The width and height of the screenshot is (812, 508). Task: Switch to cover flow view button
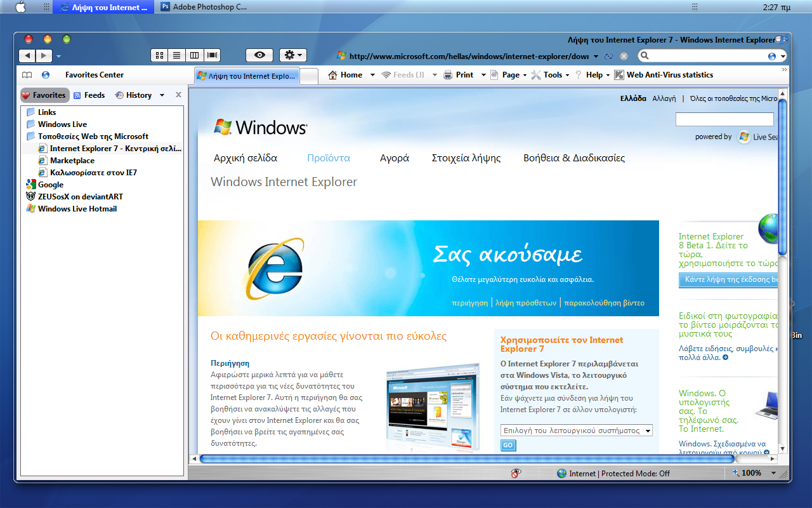pos(212,55)
